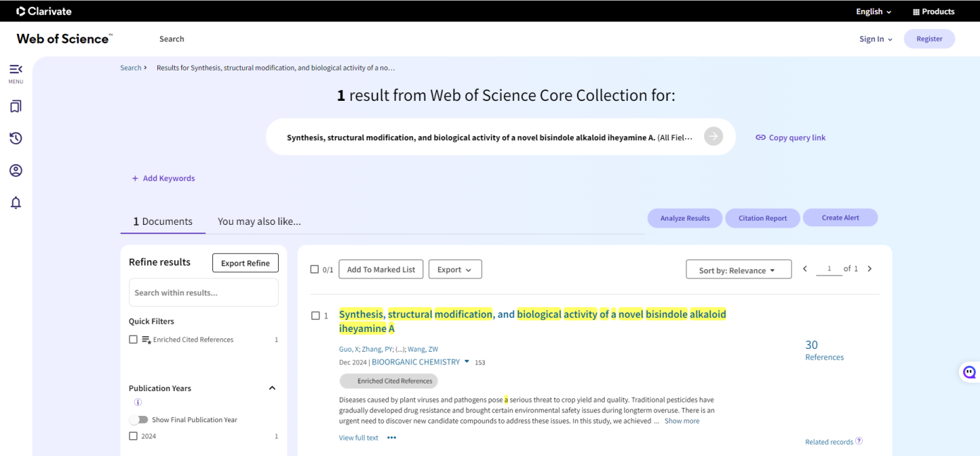Viewport: 980px width, 456px height.
Task: Click the page number input field
Action: [829, 269]
